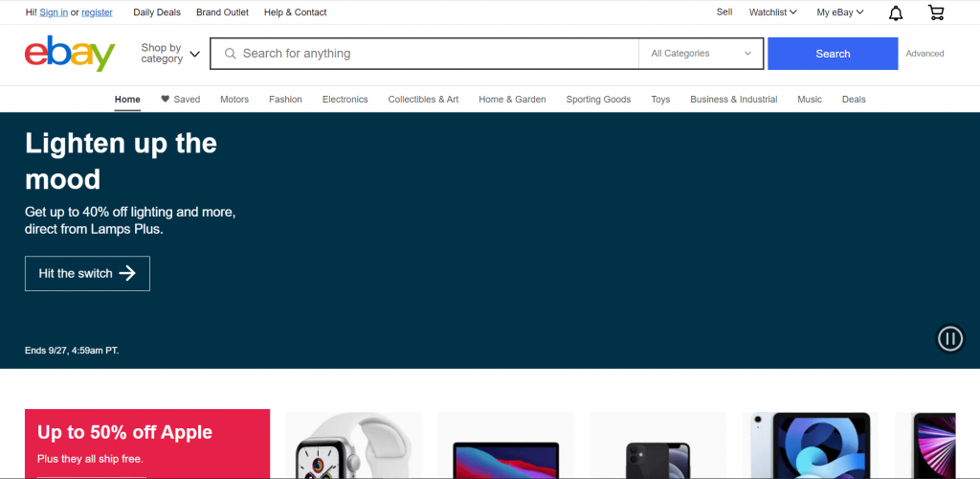This screenshot has height=479, width=980.
Task: Open the notifications bell icon
Action: (896, 12)
